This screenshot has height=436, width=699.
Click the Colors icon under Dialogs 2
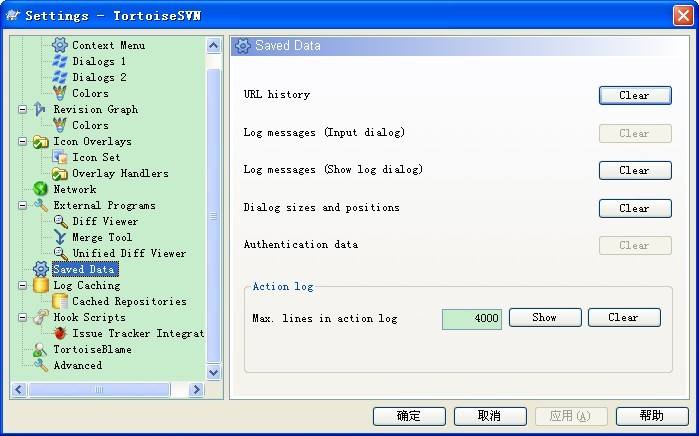coord(60,93)
